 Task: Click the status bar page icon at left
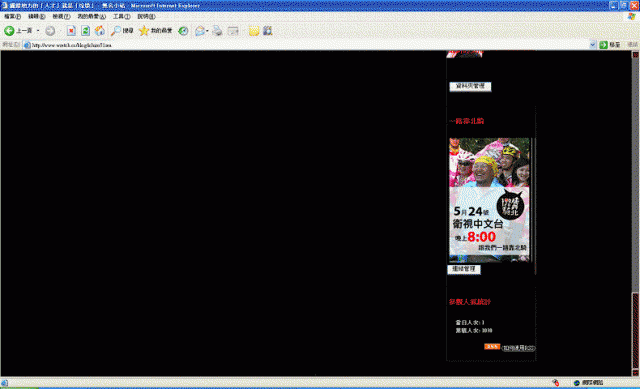click(4, 382)
